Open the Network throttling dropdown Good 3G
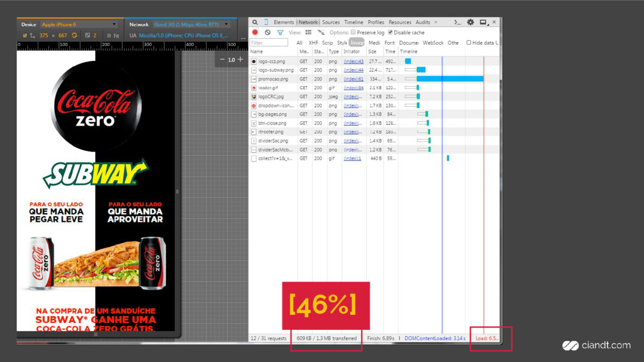 pos(191,25)
